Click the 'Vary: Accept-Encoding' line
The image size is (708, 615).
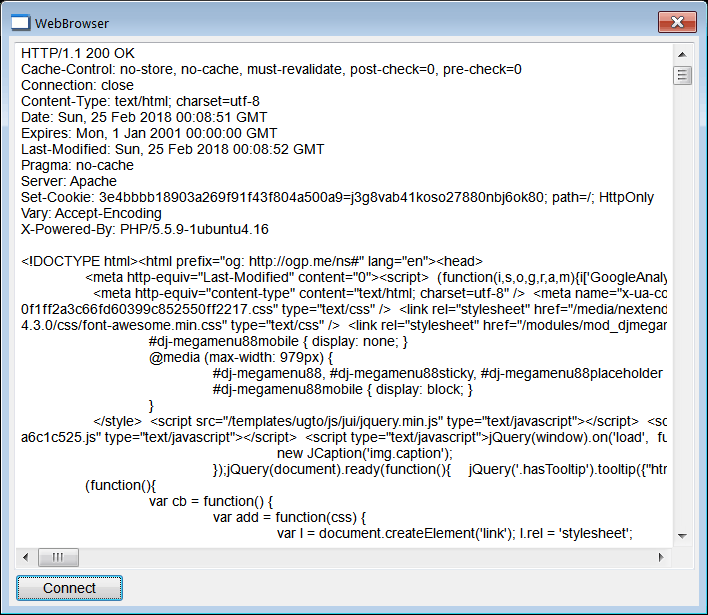(x=91, y=213)
